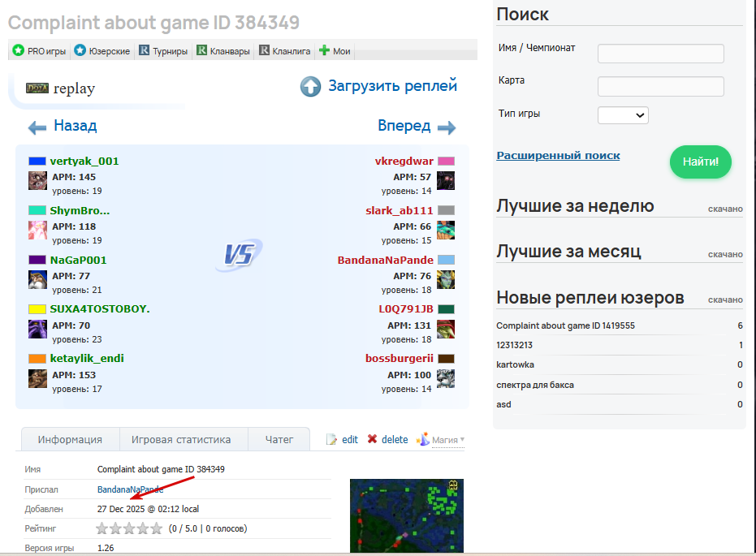Open the Турниры menu item
The image size is (756, 556).
click(x=171, y=51)
